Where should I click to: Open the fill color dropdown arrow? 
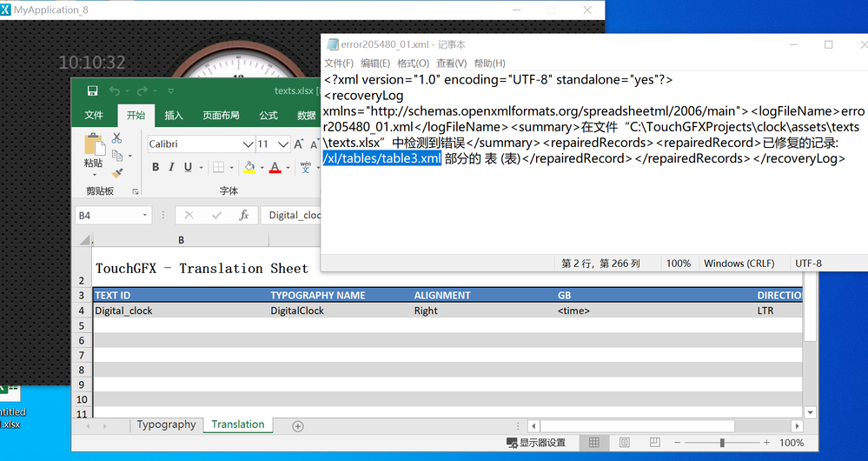(x=262, y=167)
